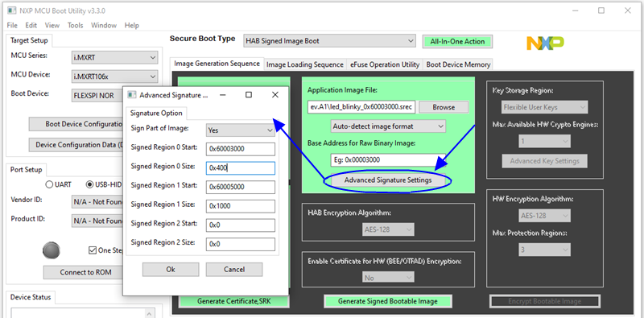Minimize the Advanced Signature dialog
644x318 pixels.
(223, 95)
